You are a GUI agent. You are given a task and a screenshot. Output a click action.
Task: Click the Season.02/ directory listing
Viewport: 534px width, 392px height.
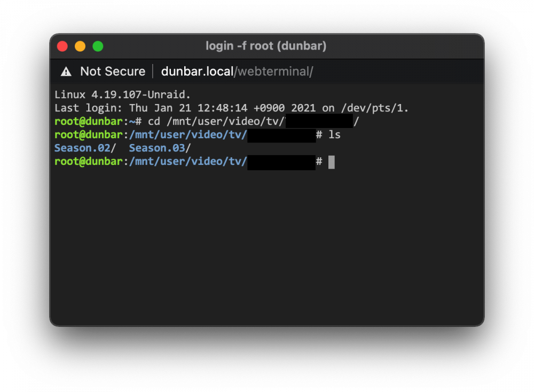tap(85, 148)
